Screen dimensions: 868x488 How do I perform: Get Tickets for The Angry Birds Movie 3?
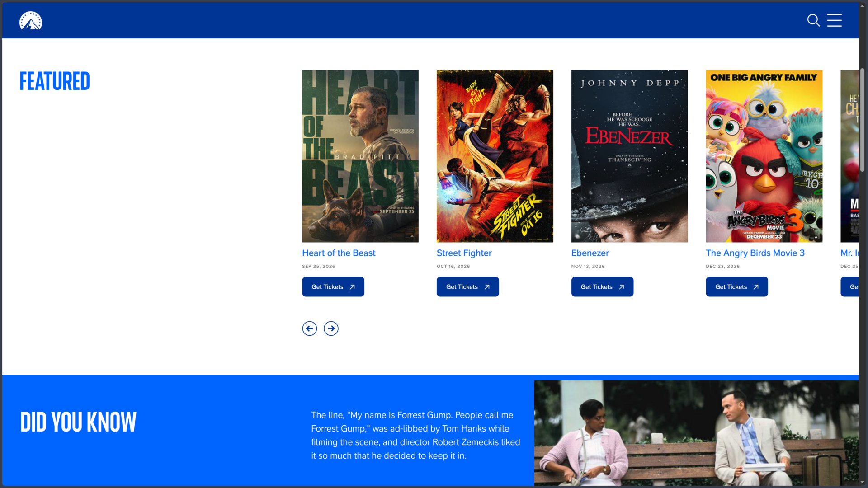737,287
